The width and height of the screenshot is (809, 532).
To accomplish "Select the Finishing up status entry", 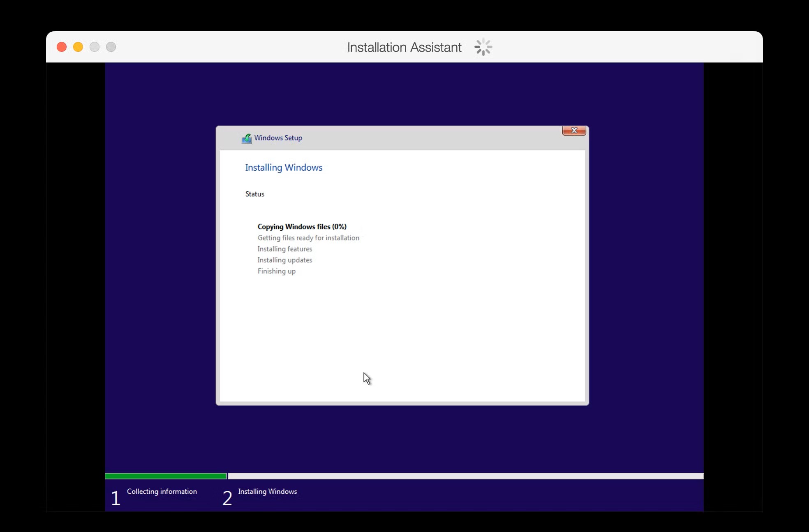I will coord(276,271).
